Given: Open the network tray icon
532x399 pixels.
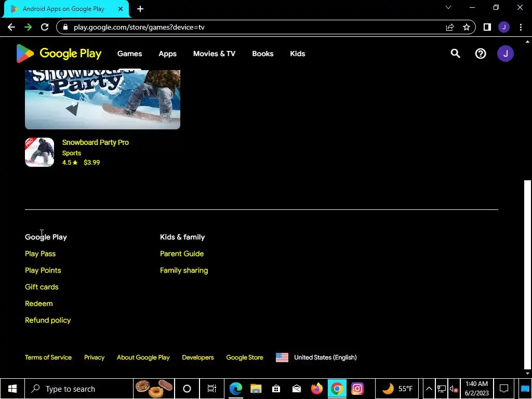Looking at the screenshot, I should pyautogui.click(x=442, y=389).
